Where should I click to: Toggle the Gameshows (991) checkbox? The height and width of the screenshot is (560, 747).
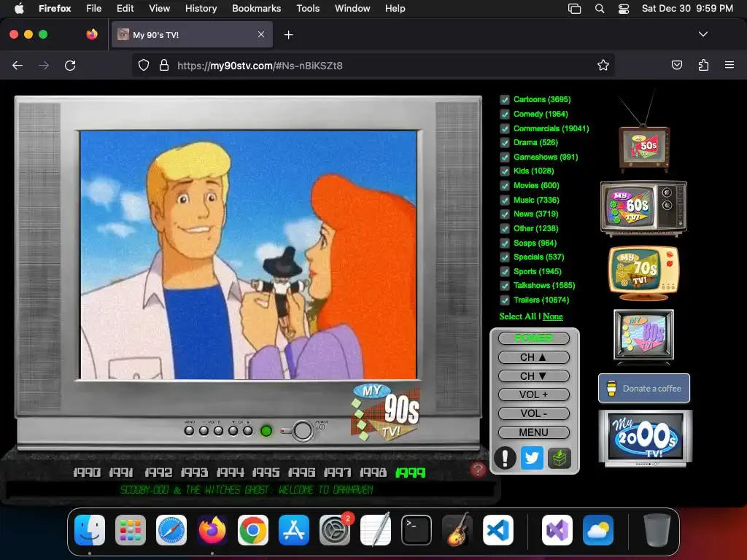point(505,157)
